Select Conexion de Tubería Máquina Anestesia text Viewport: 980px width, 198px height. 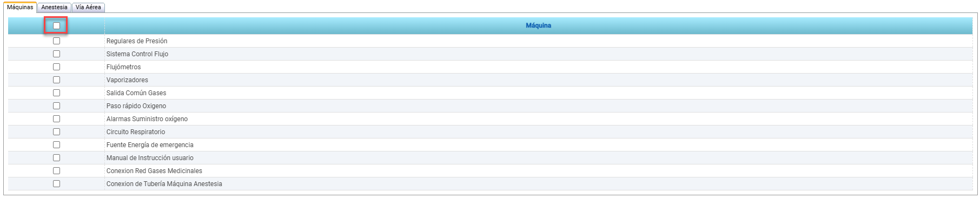coord(164,184)
